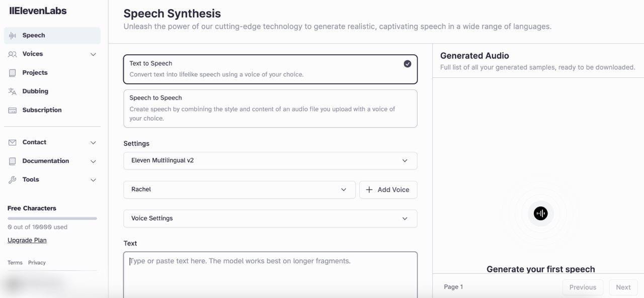
Task: Expand the Contact menu chevron
Action: pos(93,143)
